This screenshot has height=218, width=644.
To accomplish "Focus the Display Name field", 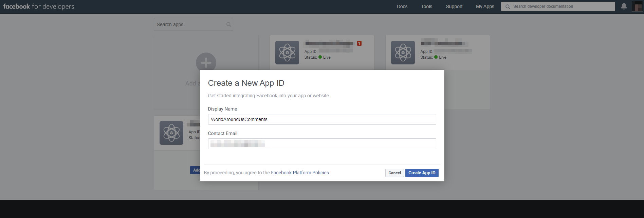I will 322,119.
